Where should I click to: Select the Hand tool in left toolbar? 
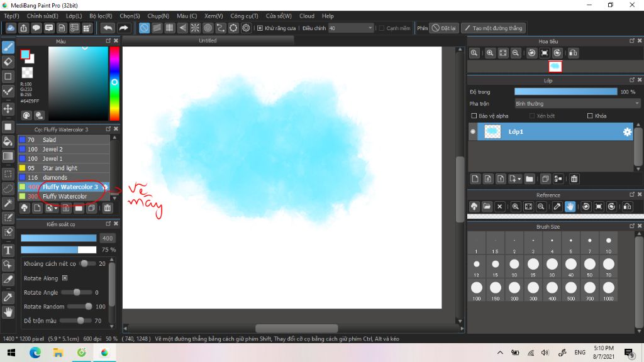tap(8, 312)
